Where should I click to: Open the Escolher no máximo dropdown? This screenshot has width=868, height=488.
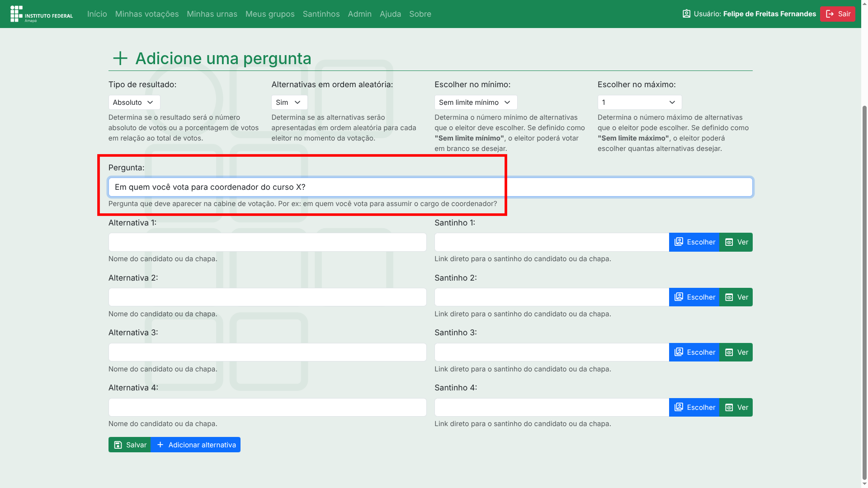(x=639, y=103)
